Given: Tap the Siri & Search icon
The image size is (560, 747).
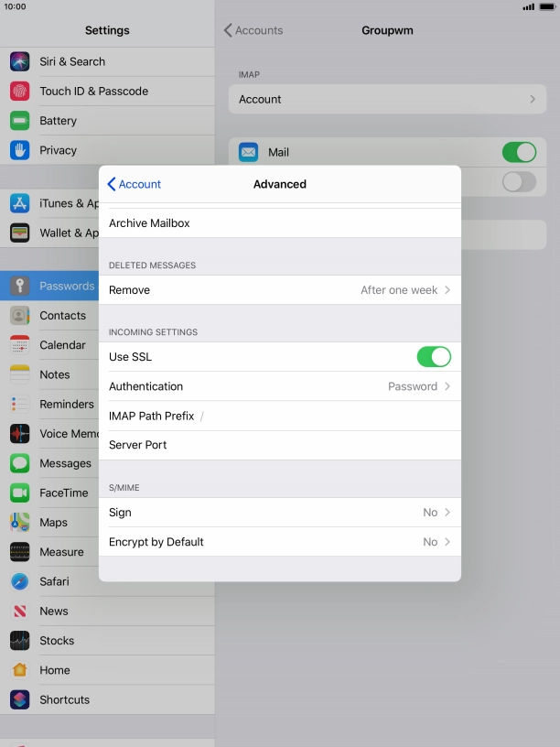Looking at the screenshot, I should [x=20, y=61].
